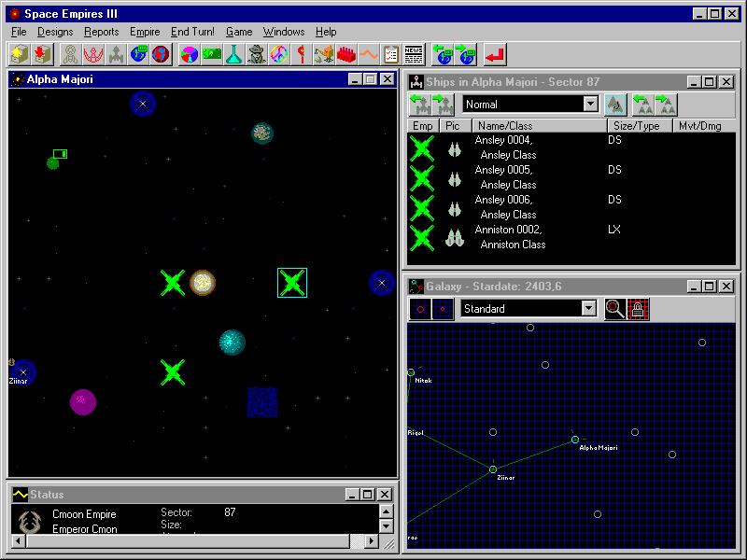Click End Turn! in the menu bar

click(x=192, y=32)
